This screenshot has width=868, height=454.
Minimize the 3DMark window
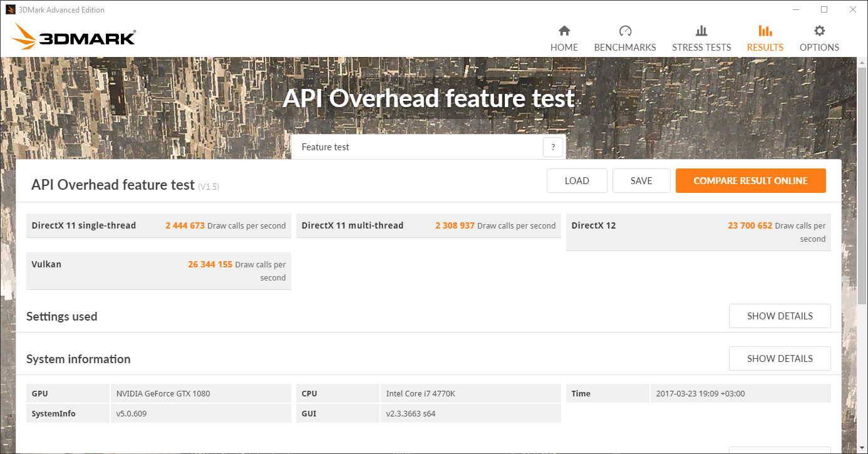coord(795,9)
